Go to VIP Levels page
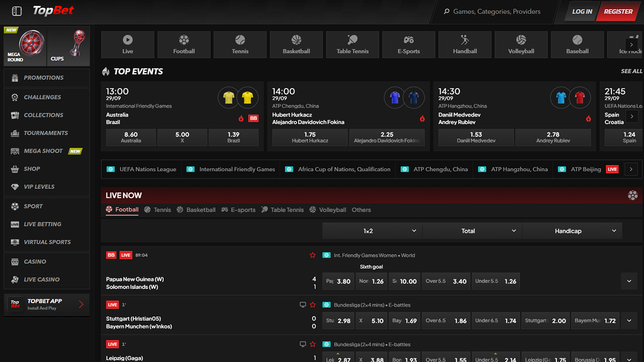 coord(47,187)
